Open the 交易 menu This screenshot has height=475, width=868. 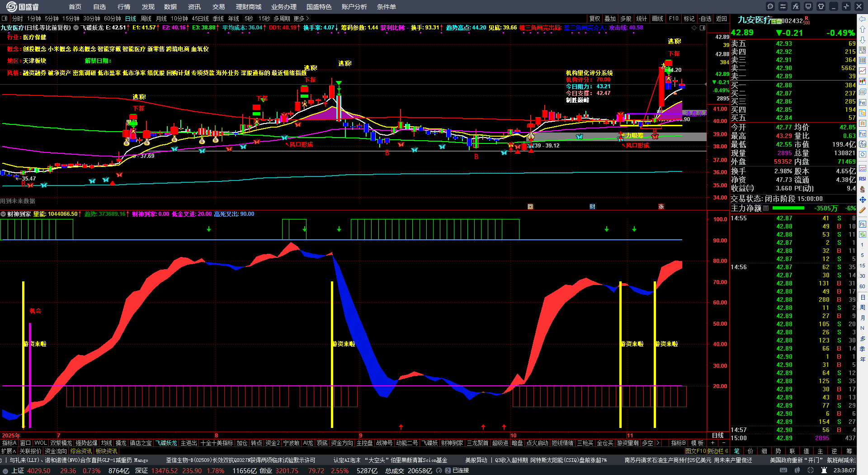[x=219, y=7]
